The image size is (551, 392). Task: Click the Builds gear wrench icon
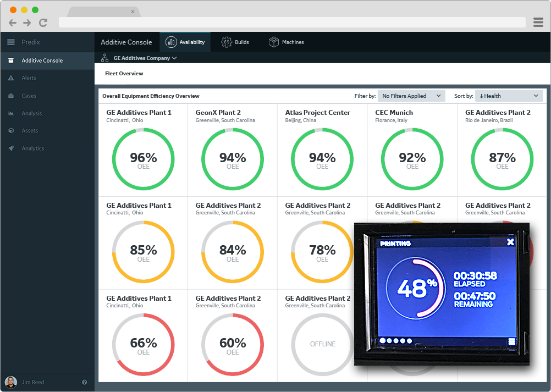point(227,42)
